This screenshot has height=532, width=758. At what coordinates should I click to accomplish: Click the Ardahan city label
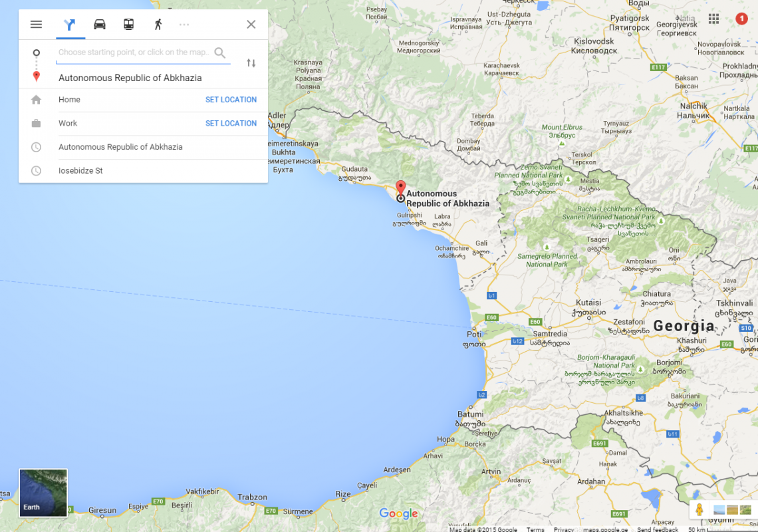pos(590,481)
